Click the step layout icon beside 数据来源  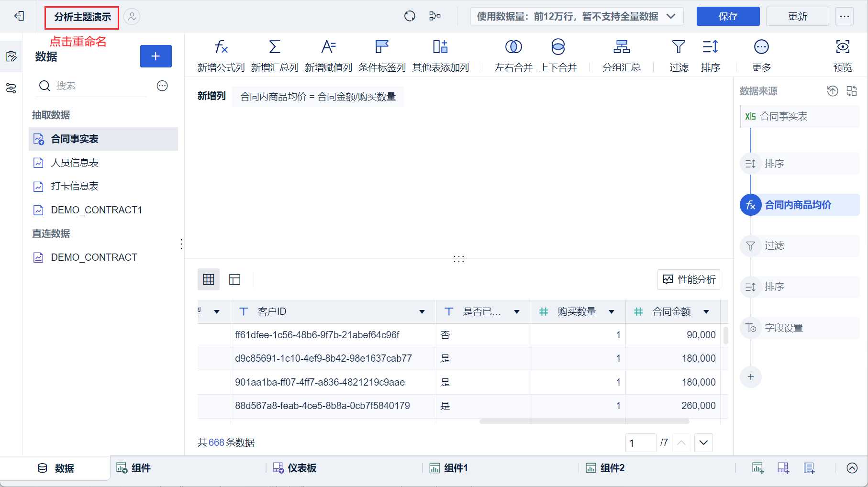pyautogui.click(x=852, y=91)
